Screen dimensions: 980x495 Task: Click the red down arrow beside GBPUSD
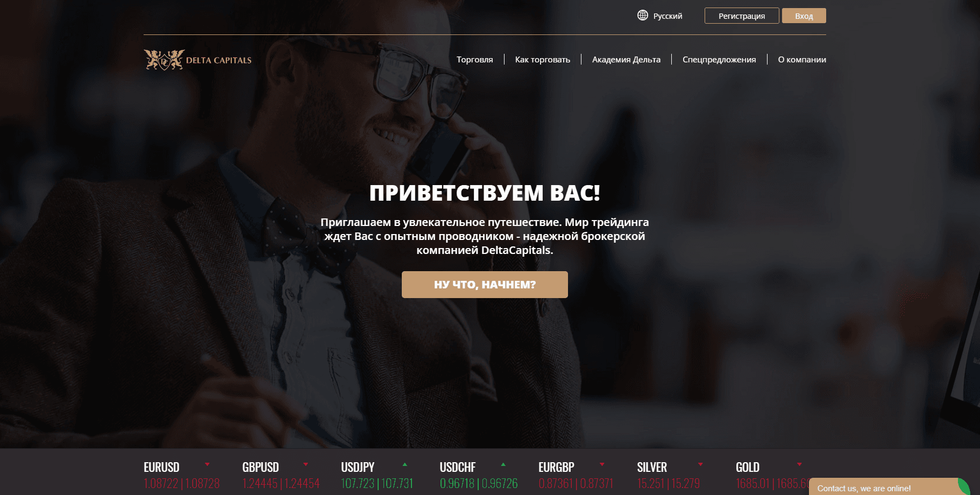tap(306, 464)
